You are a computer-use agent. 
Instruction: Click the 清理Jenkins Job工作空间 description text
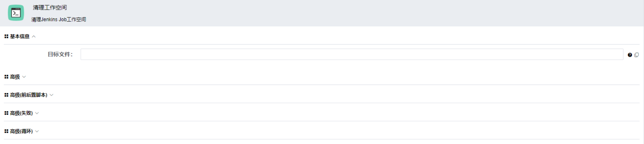tap(58, 19)
